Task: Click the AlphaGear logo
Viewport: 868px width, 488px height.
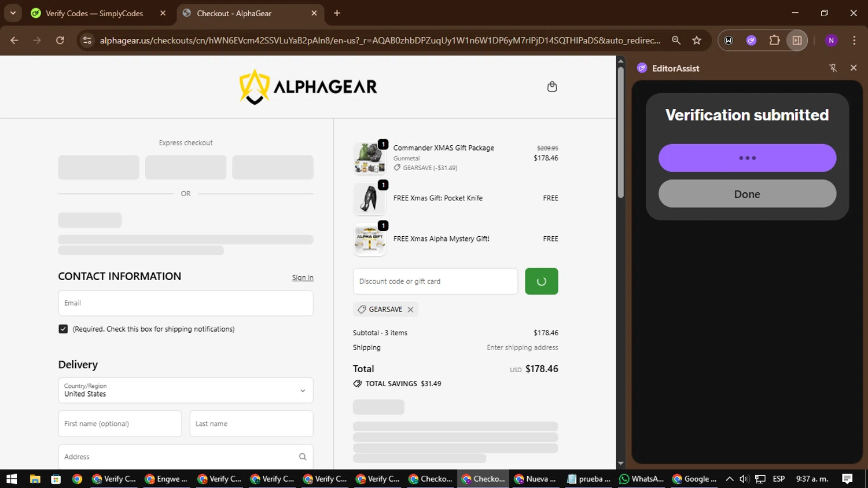Action: pos(308,87)
